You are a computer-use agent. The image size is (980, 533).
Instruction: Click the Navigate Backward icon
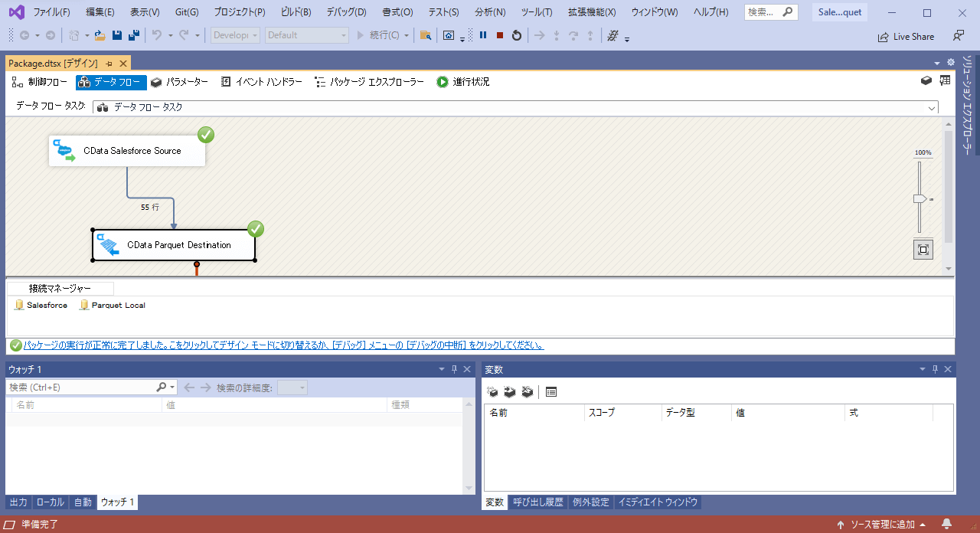24,35
